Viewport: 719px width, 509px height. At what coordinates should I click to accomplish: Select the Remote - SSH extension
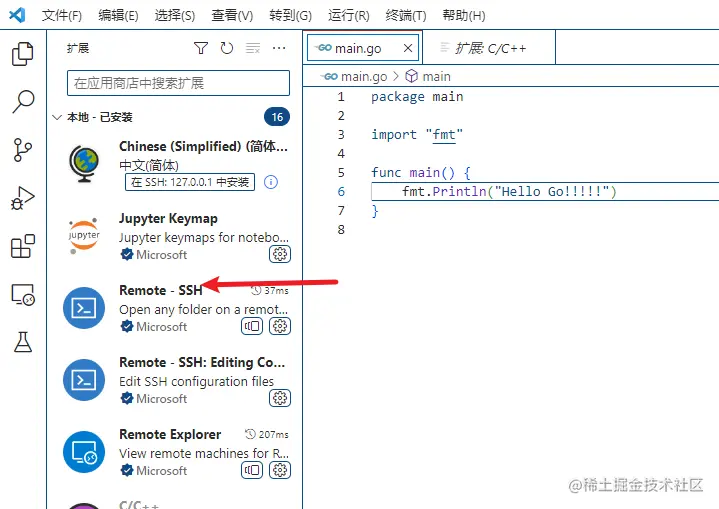[x=175, y=308]
